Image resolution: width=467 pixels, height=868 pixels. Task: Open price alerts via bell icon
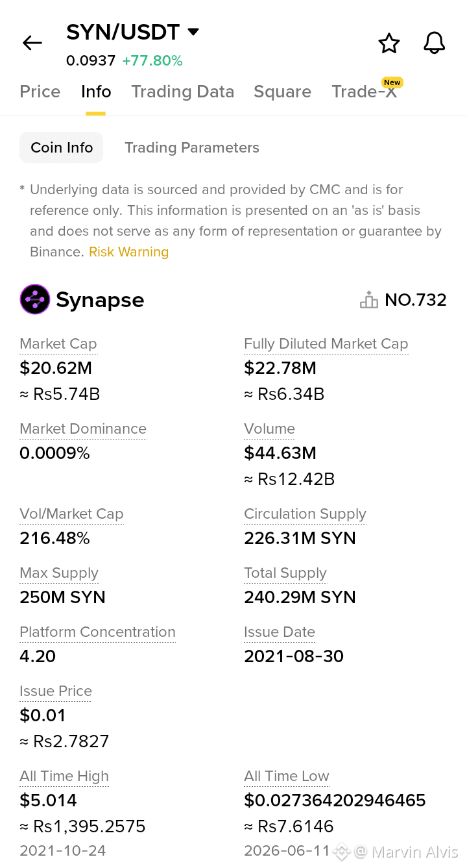click(x=435, y=43)
